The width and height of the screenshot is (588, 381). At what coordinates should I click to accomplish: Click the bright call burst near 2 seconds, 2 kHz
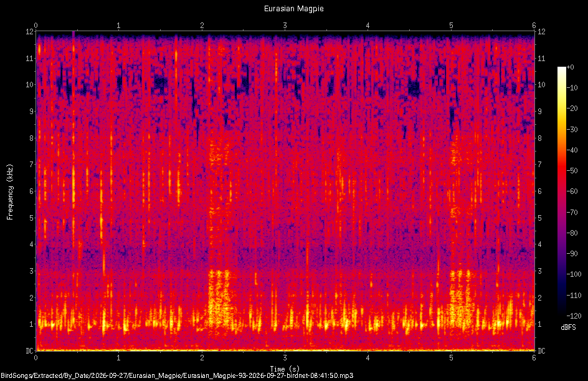click(219, 299)
